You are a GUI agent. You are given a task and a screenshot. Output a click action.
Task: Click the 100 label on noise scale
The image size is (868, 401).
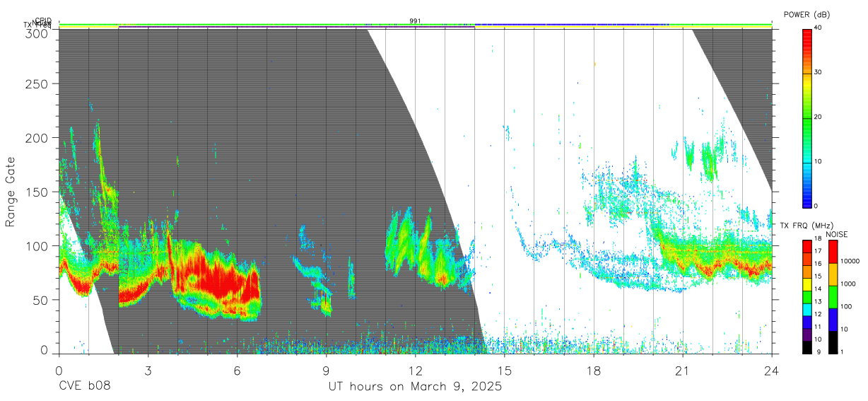846,307
